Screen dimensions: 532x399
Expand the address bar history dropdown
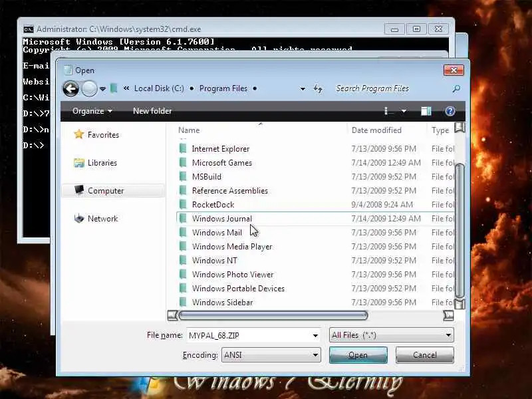click(x=303, y=89)
